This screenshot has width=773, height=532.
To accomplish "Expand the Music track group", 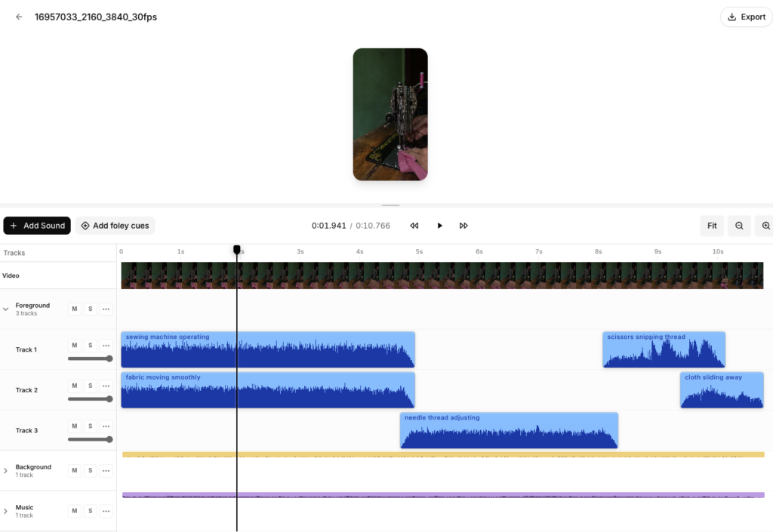I will [5, 512].
